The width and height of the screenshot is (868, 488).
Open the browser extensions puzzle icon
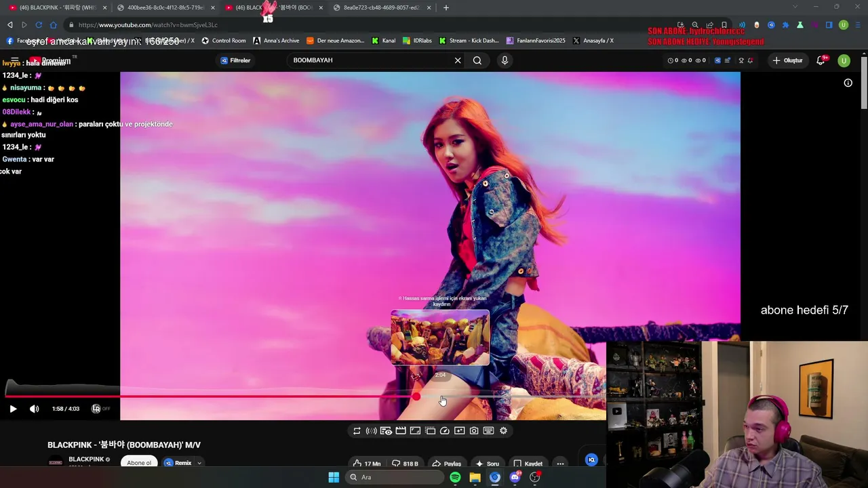(786, 25)
